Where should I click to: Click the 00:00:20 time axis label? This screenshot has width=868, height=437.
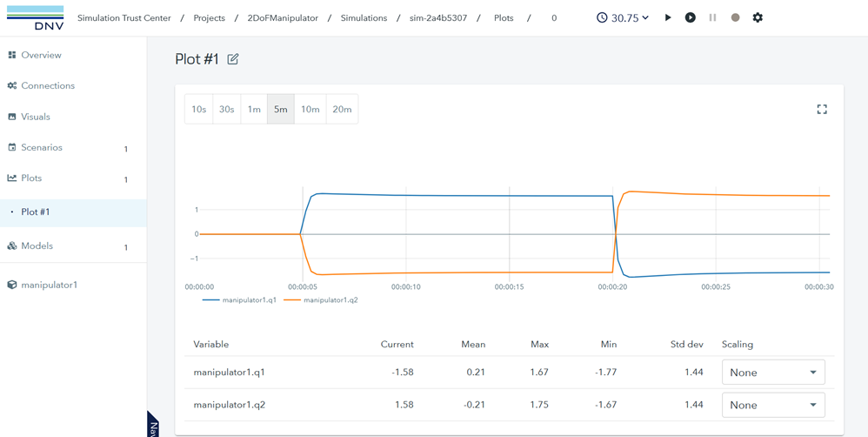[612, 287]
